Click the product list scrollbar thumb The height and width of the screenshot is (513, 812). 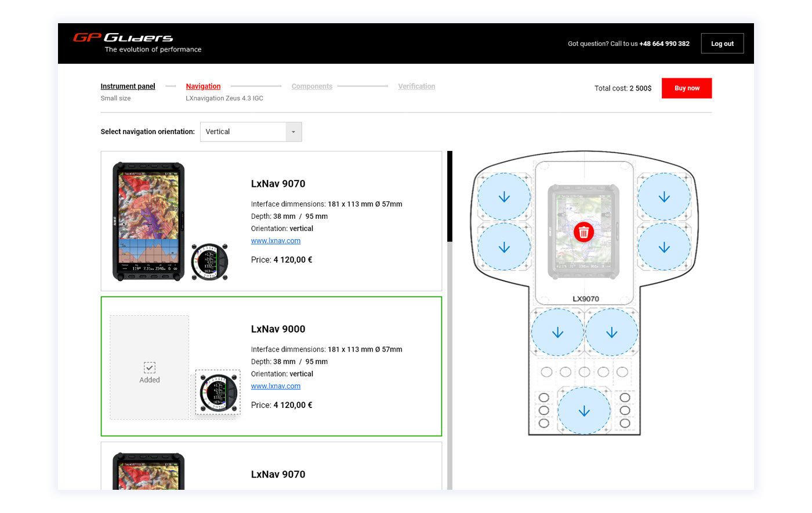pyautogui.click(x=449, y=196)
